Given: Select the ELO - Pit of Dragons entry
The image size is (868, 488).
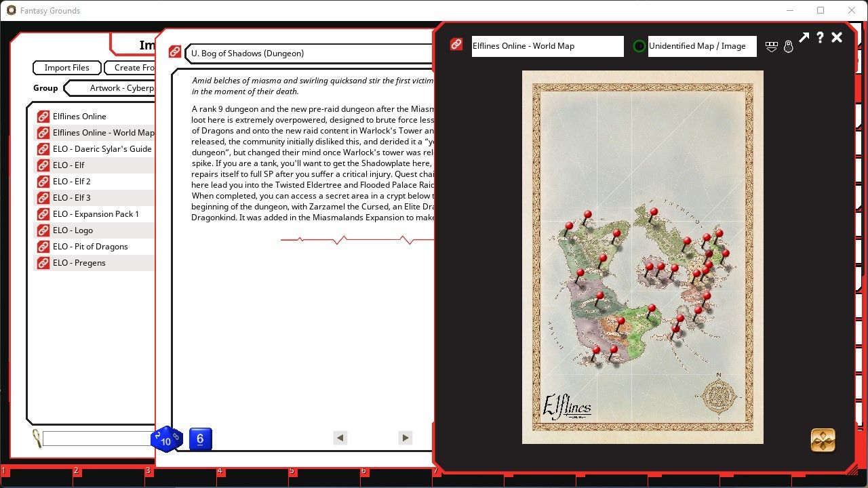Looking at the screenshot, I should tap(94, 247).
